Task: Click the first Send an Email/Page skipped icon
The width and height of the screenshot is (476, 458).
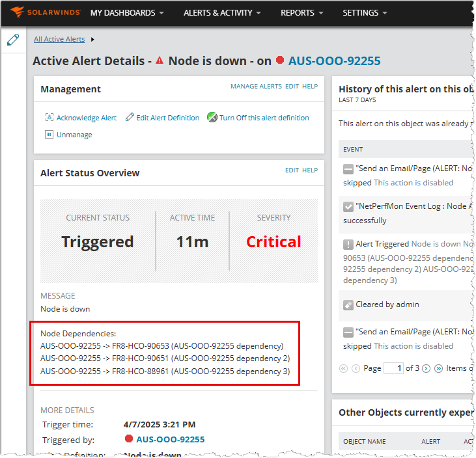Action: click(x=348, y=169)
